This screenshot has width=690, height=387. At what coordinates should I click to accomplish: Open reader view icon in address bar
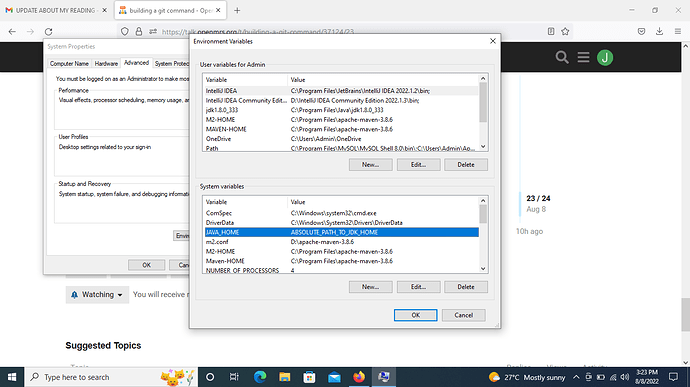click(551, 31)
